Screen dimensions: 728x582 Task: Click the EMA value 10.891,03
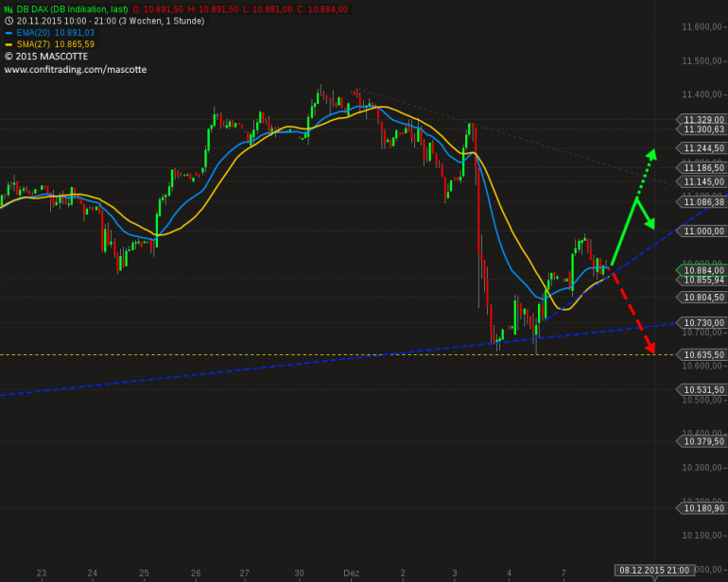[x=75, y=32]
